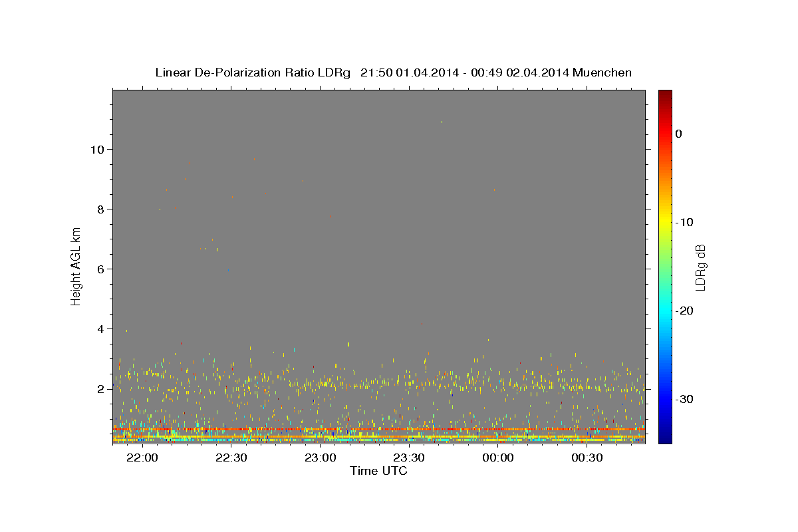Click the 00:30 time axis label
The height and width of the screenshot is (532, 798).
[x=587, y=458]
